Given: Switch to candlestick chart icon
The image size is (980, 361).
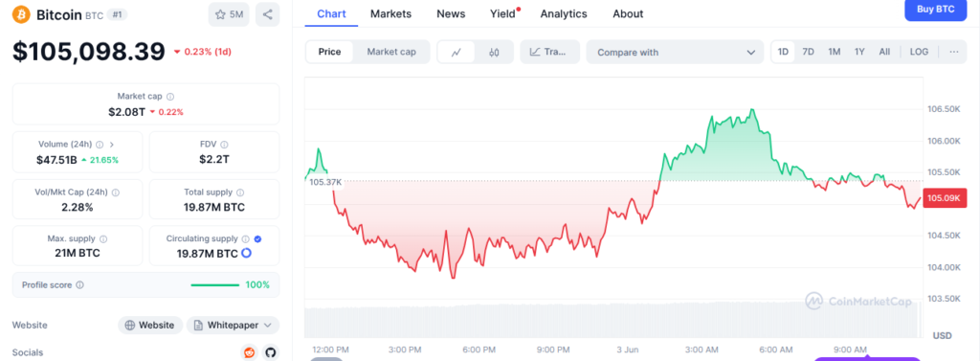Looking at the screenshot, I should 494,52.
